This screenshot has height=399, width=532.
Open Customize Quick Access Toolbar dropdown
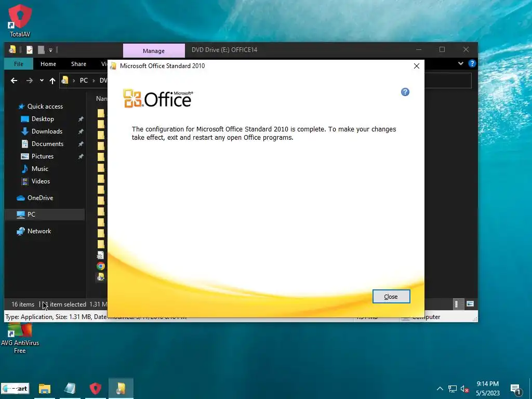[x=50, y=50]
